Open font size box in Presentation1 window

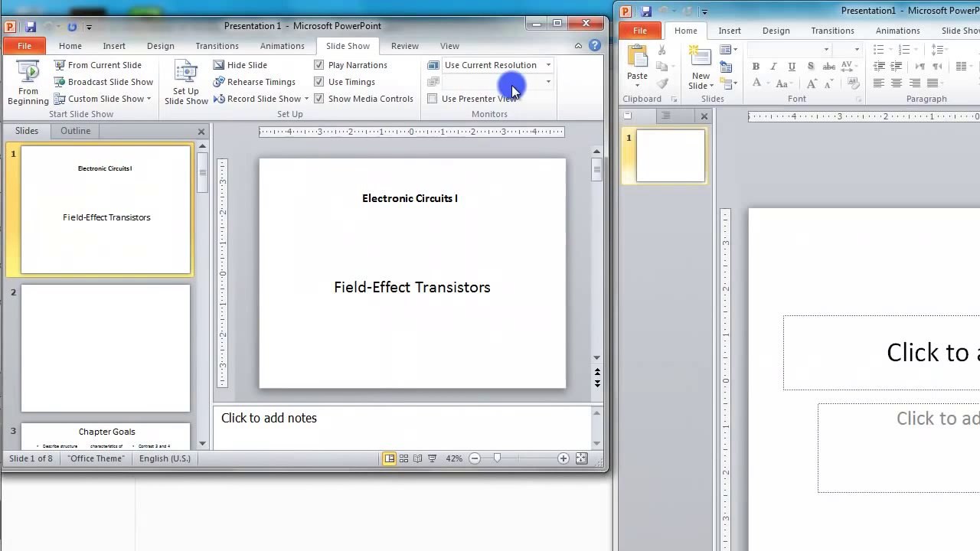847,50
